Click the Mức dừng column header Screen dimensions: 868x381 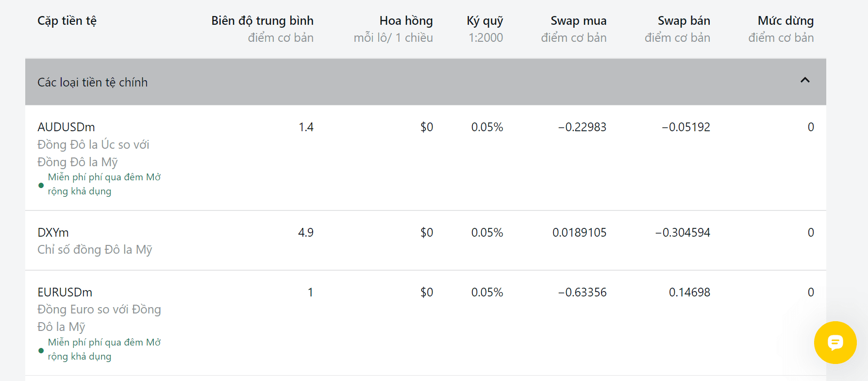(785, 21)
